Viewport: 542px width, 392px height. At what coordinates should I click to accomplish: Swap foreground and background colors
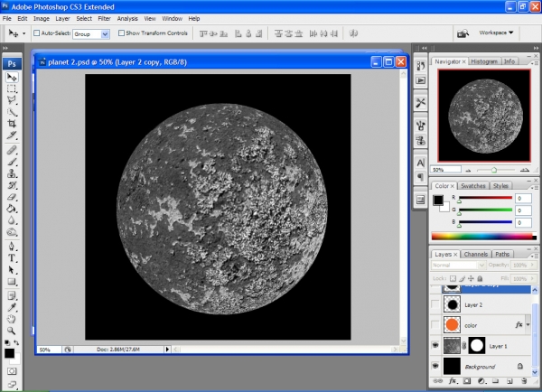tap(16, 342)
